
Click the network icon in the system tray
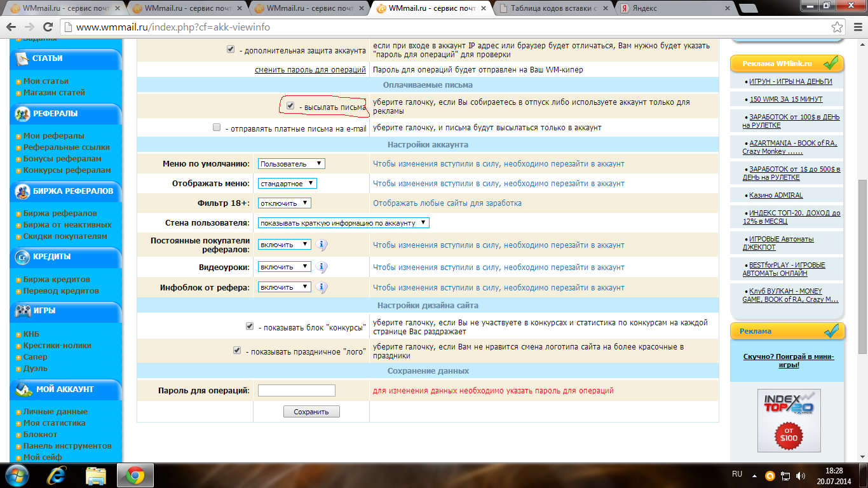coord(786,475)
